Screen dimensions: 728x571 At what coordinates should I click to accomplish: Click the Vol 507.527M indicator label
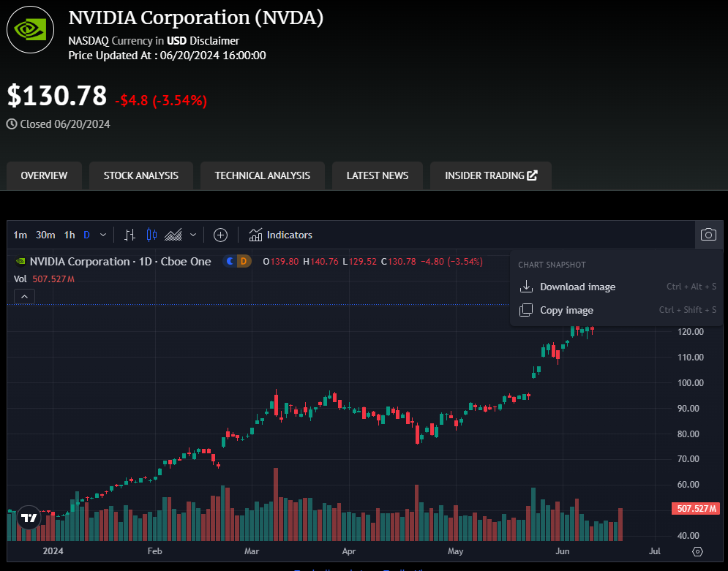44,279
